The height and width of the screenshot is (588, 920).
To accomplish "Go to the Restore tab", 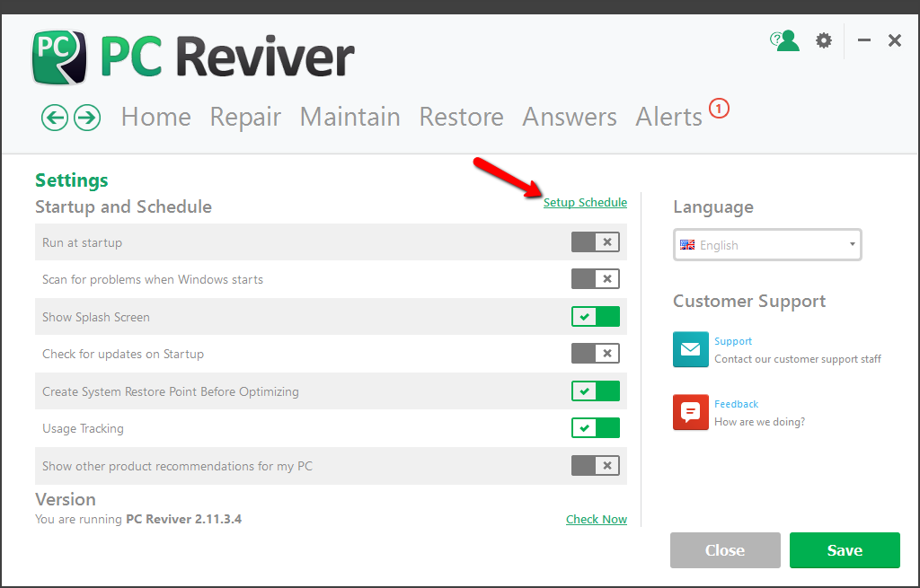I will 461,117.
